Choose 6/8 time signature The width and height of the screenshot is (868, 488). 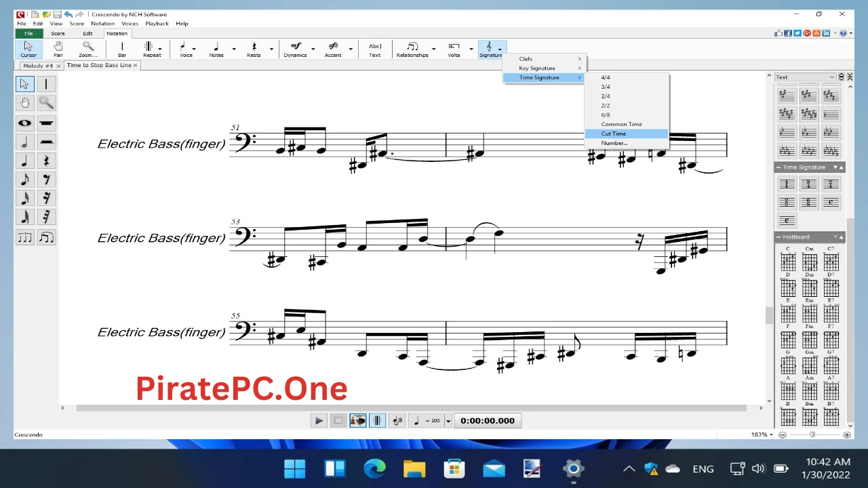627,115
